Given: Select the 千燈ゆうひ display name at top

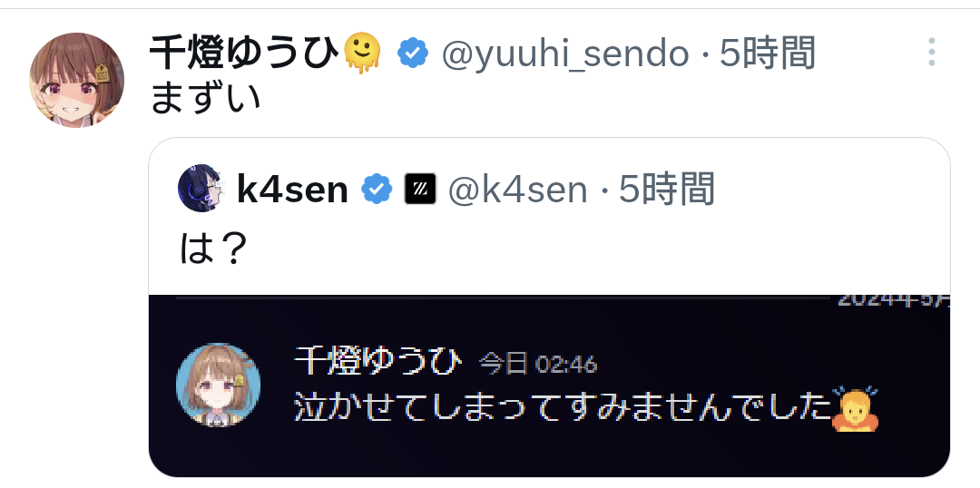Looking at the screenshot, I should (245, 54).
